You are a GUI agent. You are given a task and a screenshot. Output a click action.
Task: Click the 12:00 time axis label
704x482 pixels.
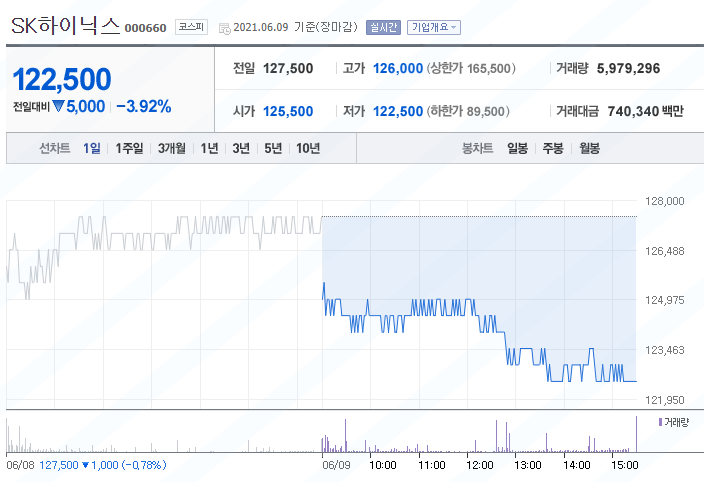(480, 465)
